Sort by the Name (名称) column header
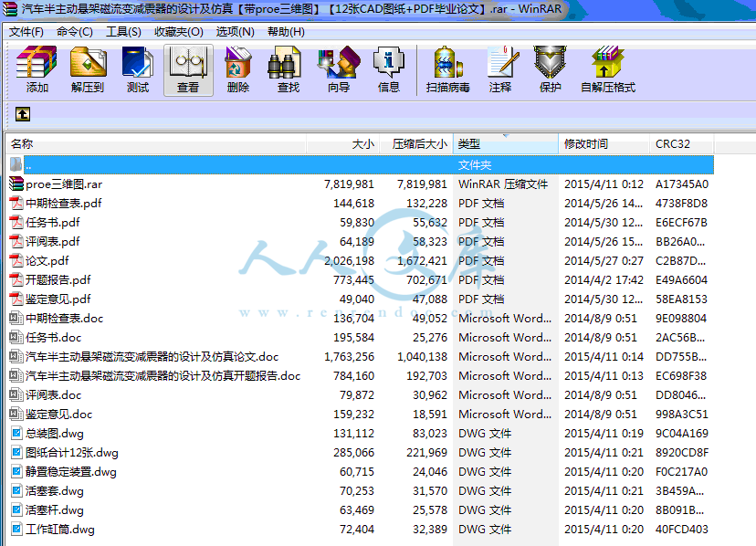Screen dimensions: 756x546 [x=156, y=143]
